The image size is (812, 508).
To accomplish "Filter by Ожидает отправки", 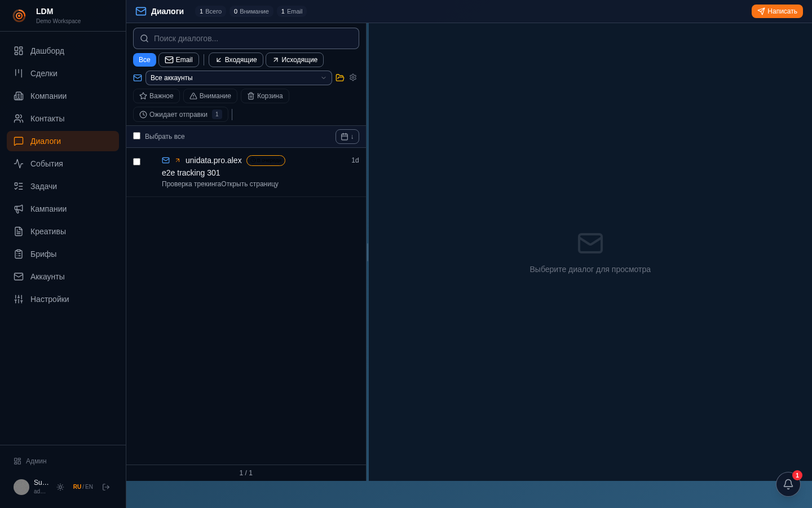I will [180, 115].
